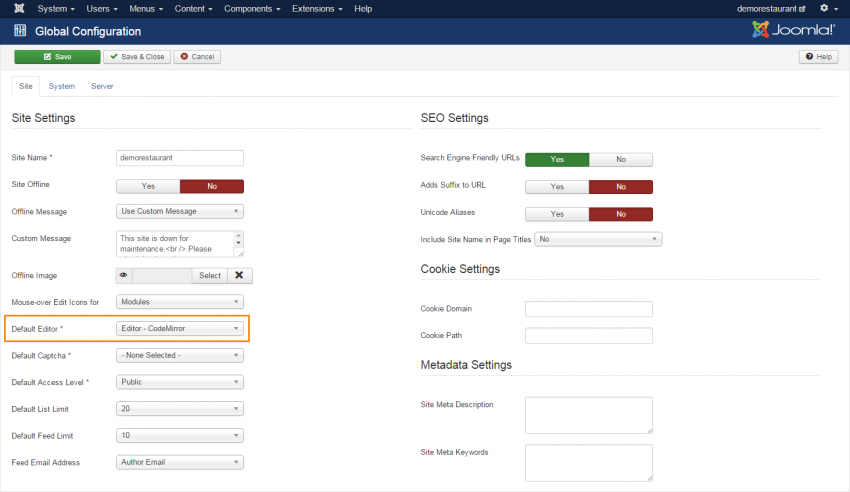Click the Joomla! logo on the right
The height and width of the screenshot is (492, 850).
click(794, 30)
